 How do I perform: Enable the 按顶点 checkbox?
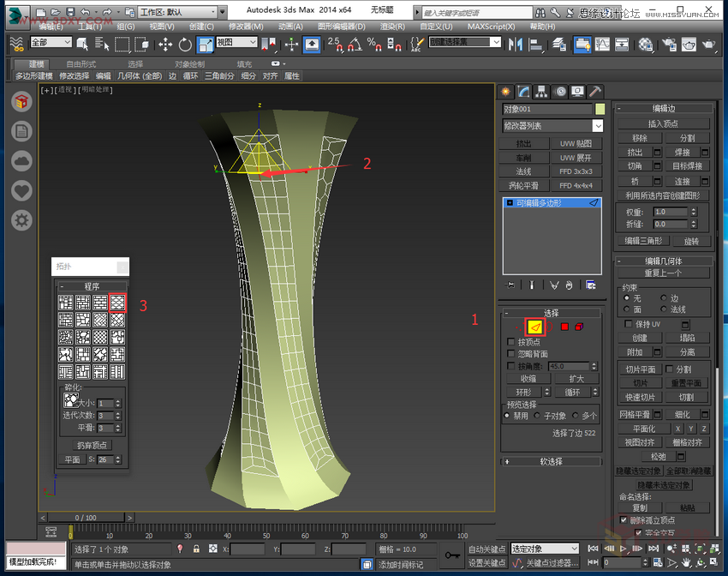pos(510,342)
